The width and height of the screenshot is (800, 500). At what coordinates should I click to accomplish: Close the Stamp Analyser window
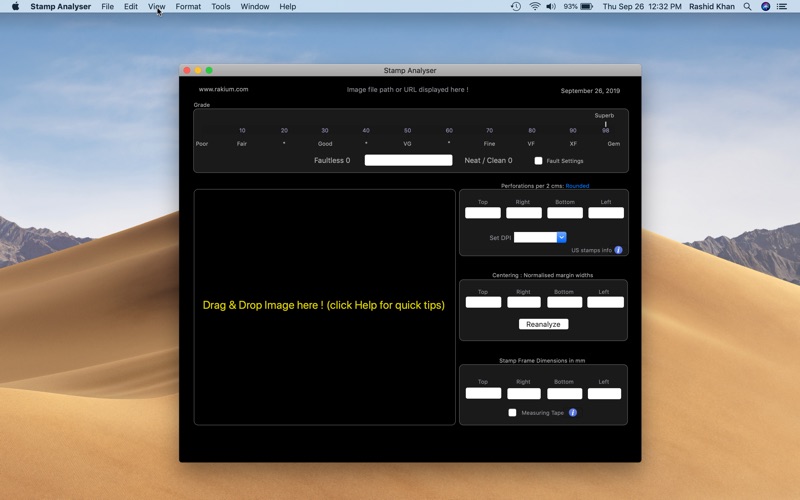(187, 70)
